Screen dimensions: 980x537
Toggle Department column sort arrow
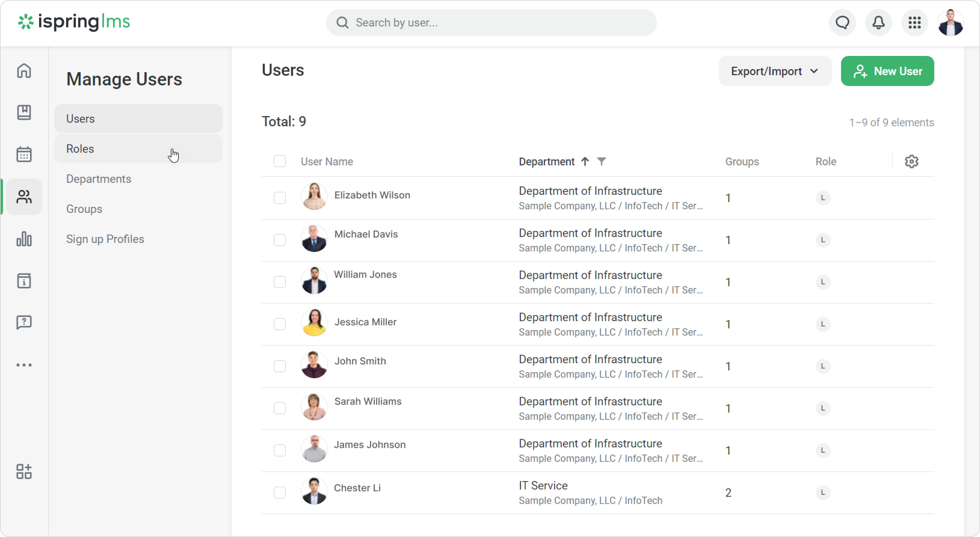(585, 162)
